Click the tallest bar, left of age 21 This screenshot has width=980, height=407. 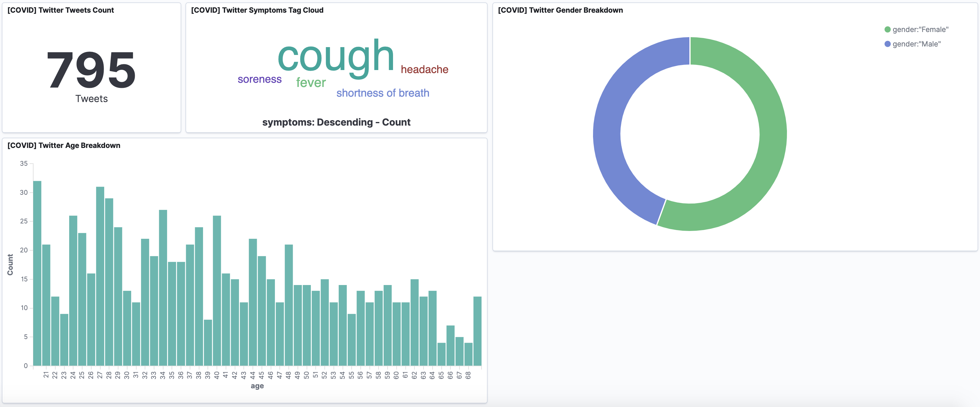pos(37,273)
